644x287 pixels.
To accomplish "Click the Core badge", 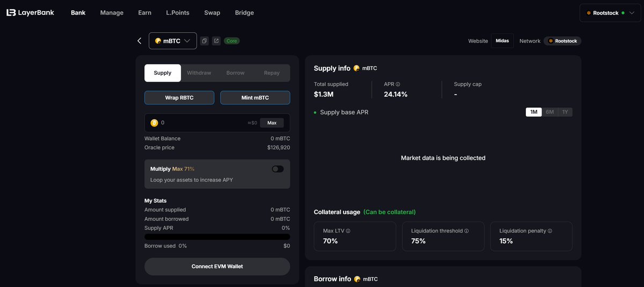I will click(x=232, y=41).
